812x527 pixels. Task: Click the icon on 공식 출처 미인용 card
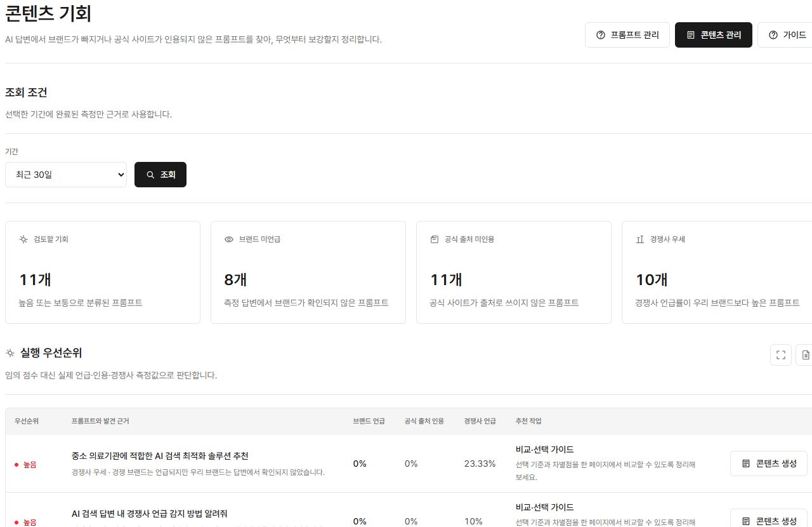(435, 239)
